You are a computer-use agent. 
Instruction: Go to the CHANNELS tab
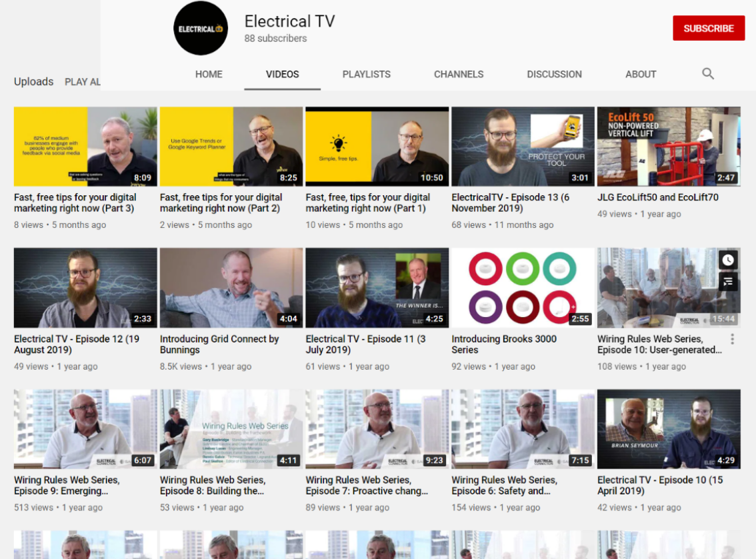459,74
